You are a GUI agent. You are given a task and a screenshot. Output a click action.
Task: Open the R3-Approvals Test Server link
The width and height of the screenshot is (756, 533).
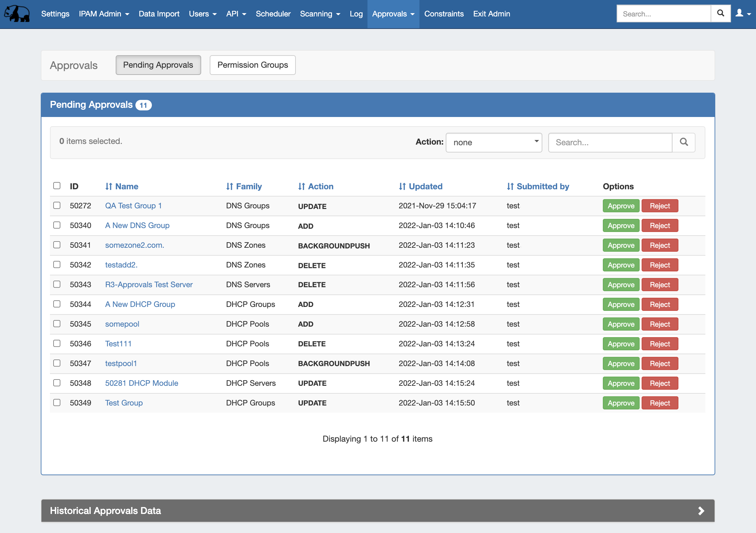click(149, 285)
